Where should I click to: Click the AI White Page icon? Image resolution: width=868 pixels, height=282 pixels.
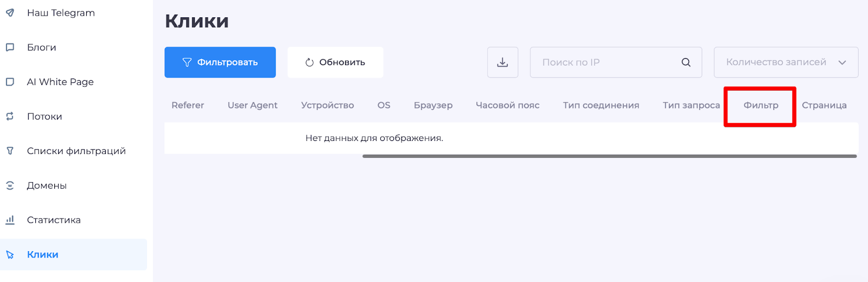point(10,82)
